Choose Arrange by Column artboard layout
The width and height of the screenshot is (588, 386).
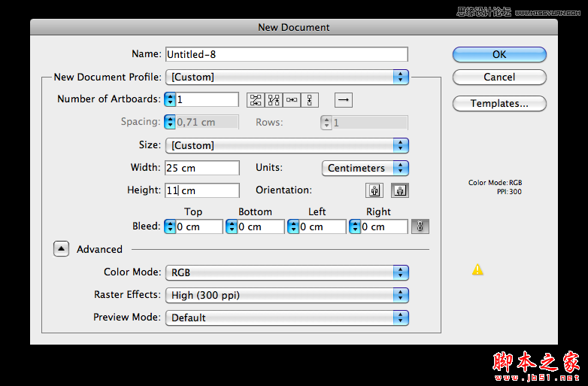(310, 99)
